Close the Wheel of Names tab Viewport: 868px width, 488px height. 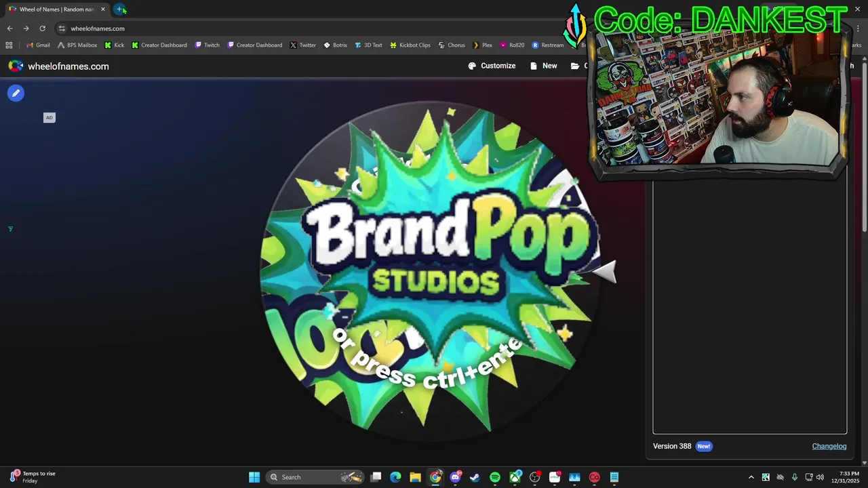[103, 9]
